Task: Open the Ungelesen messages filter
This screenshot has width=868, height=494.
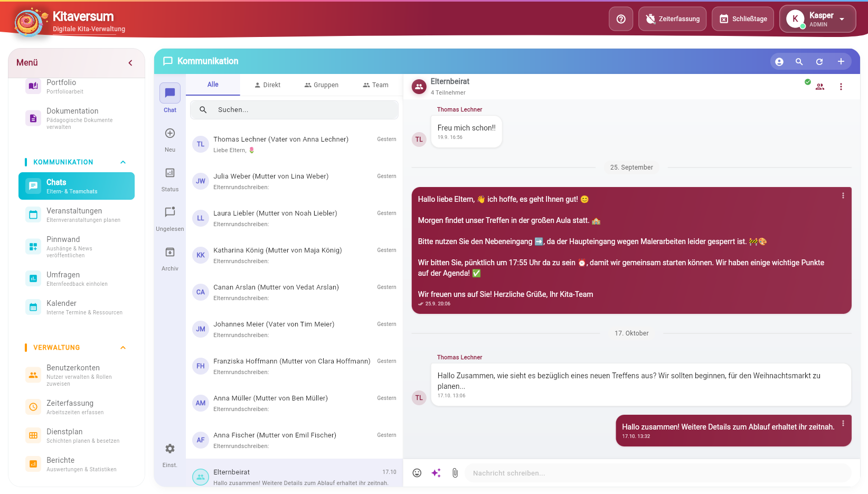Action: tap(170, 218)
